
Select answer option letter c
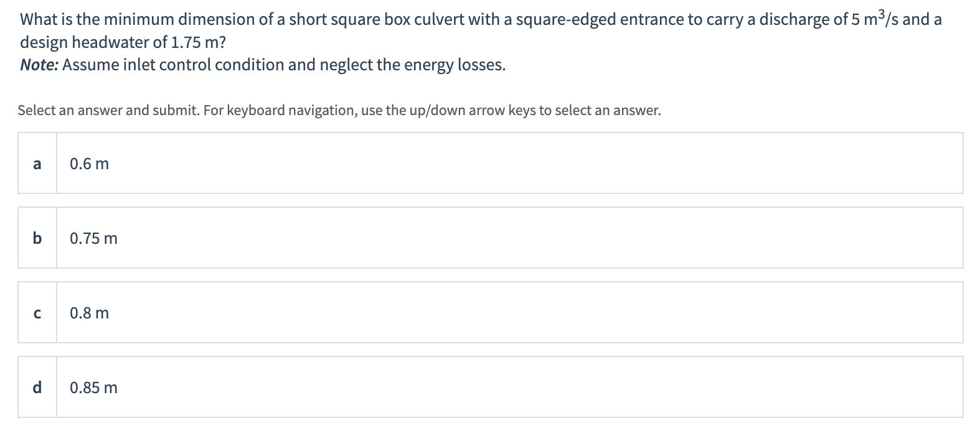click(37, 313)
